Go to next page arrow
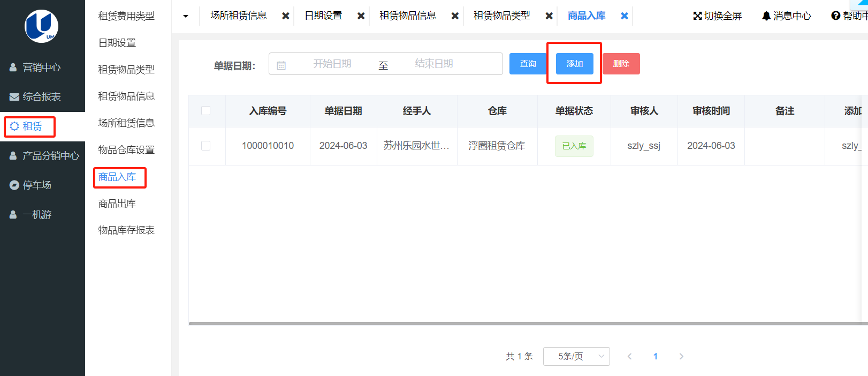Viewport: 868px width, 376px height. 681,356
